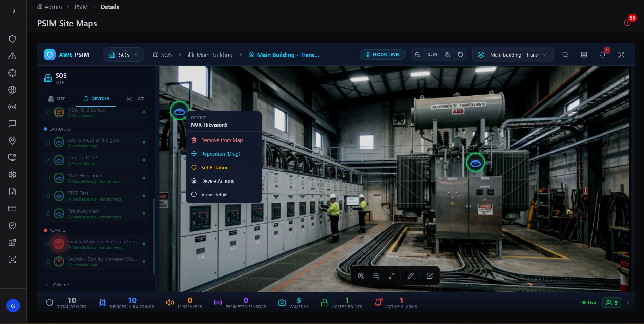Open the face scan sidebar icon
644x324 pixels.
click(13, 260)
